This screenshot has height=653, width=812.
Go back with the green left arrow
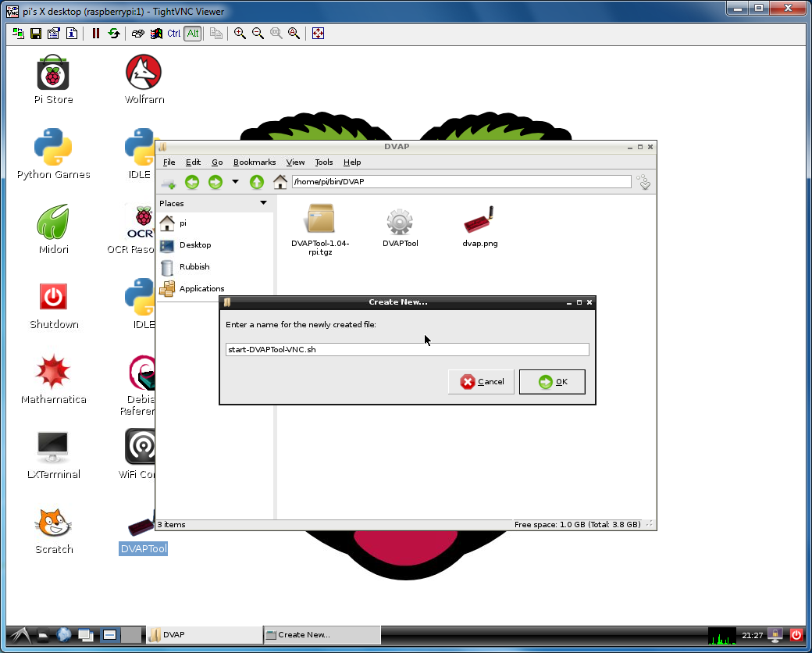coord(192,182)
